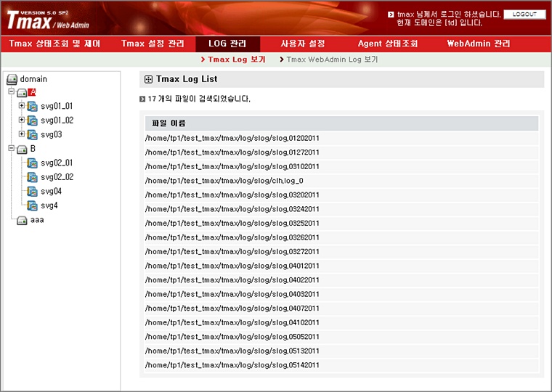This screenshot has height=392, width=552.
Task: Expand svg01_02 tree node
Action: tap(22, 120)
